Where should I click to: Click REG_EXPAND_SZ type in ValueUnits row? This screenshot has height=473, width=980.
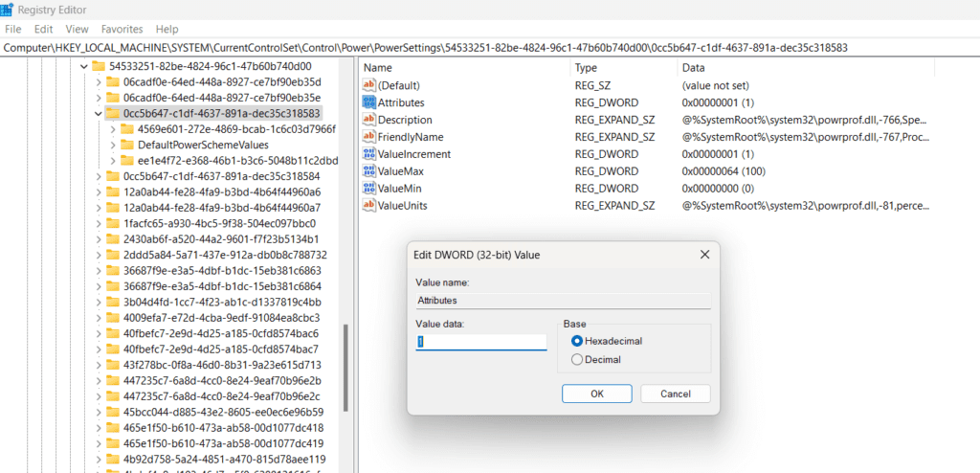coord(615,205)
